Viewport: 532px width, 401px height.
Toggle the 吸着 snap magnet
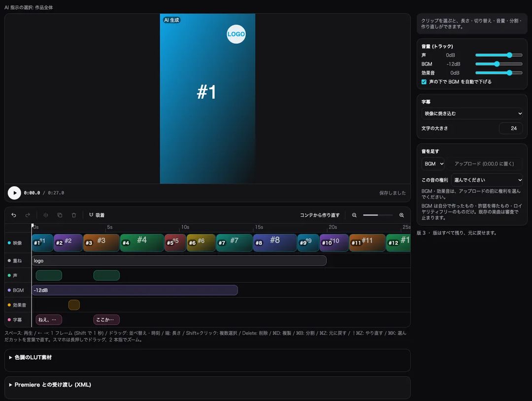97,215
